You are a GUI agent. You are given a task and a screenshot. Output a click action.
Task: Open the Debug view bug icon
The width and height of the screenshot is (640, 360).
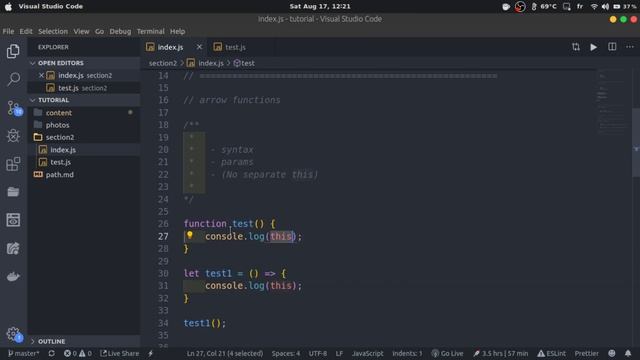click(13, 136)
